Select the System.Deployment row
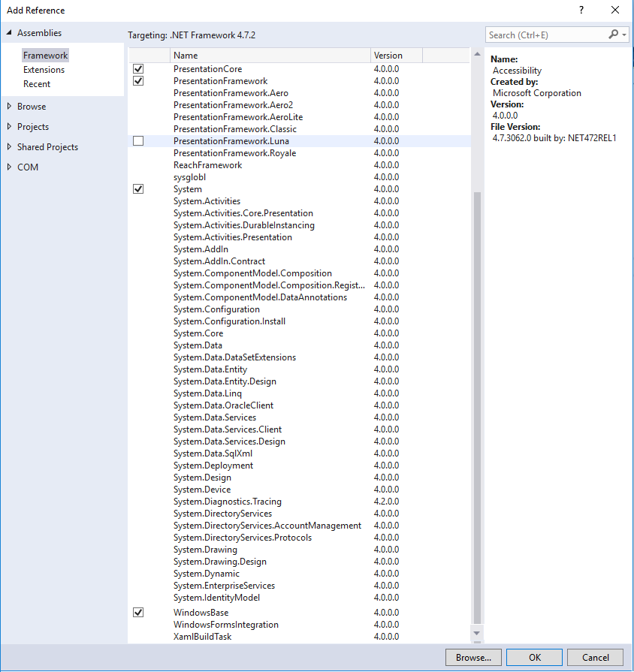Viewport: 634px width, 672px height. pos(299,465)
